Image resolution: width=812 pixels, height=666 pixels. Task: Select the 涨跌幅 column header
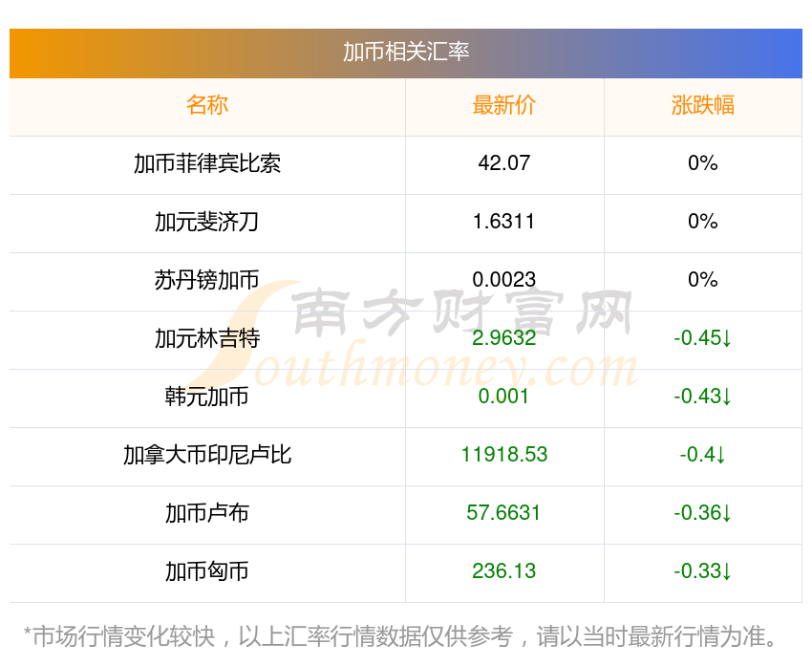tap(703, 105)
